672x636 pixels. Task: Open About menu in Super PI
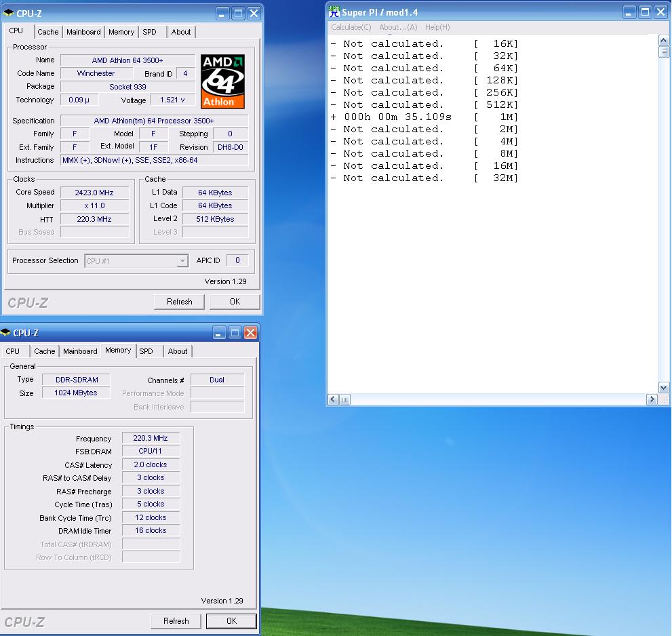pyautogui.click(x=398, y=27)
